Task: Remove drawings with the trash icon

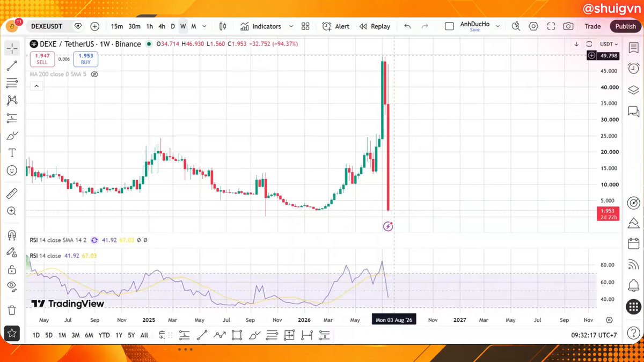Action: pyautogui.click(x=12, y=310)
